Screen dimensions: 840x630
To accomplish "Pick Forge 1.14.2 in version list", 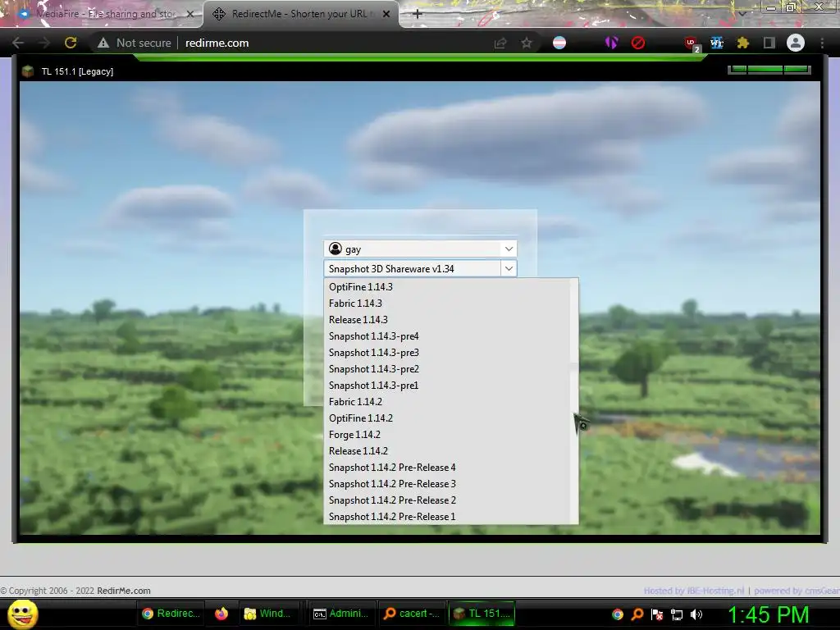I will [447, 435].
